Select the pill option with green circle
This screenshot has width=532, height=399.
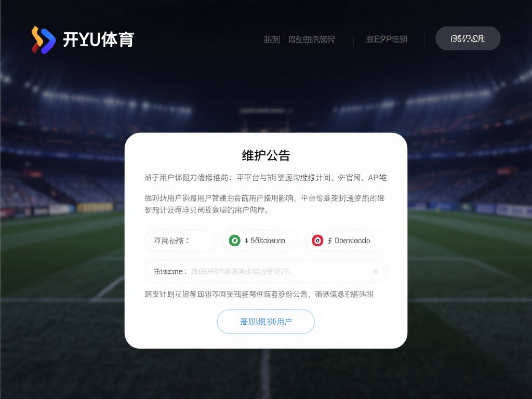point(260,241)
